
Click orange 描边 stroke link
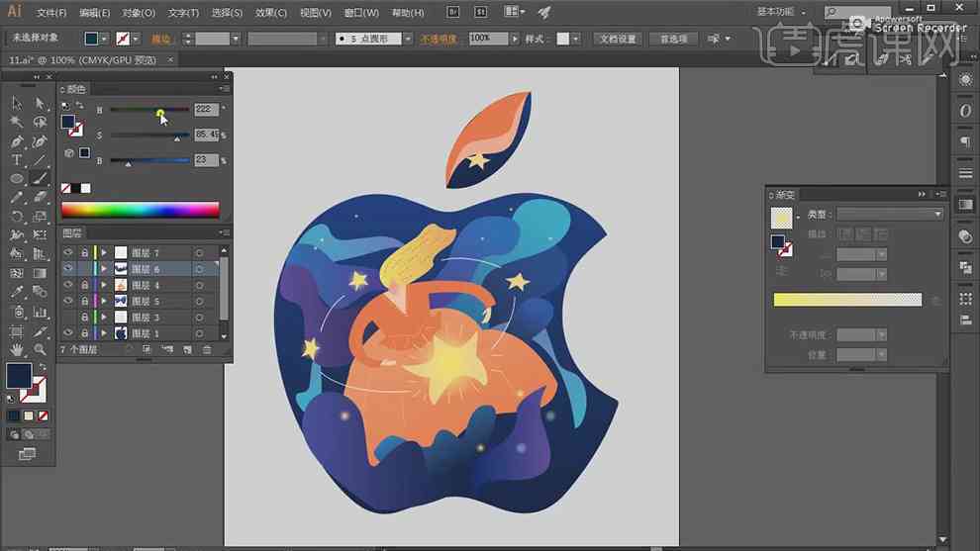tap(161, 39)
